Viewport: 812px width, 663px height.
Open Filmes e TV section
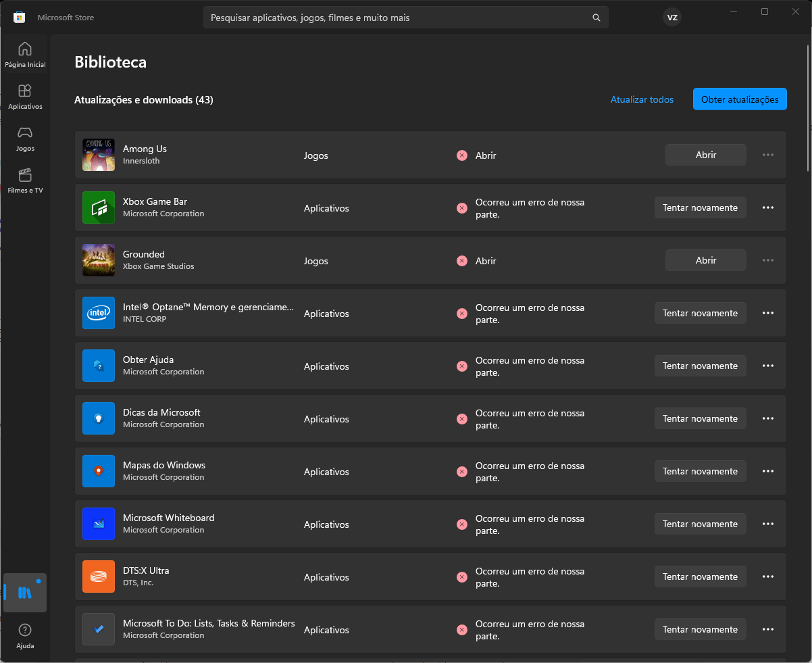(25, 180)
